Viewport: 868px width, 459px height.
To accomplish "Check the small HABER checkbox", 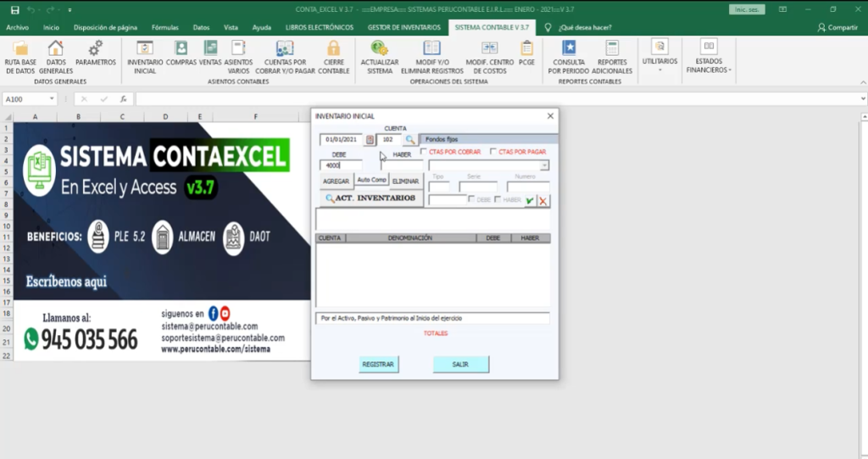I will tap(498, 199).
